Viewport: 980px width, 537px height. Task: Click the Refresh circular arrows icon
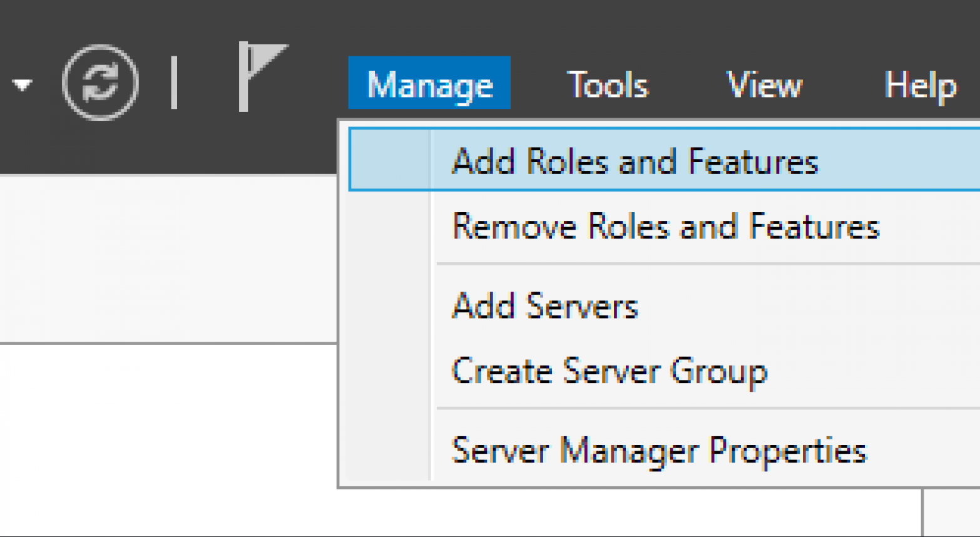click(x=100, y=82)
